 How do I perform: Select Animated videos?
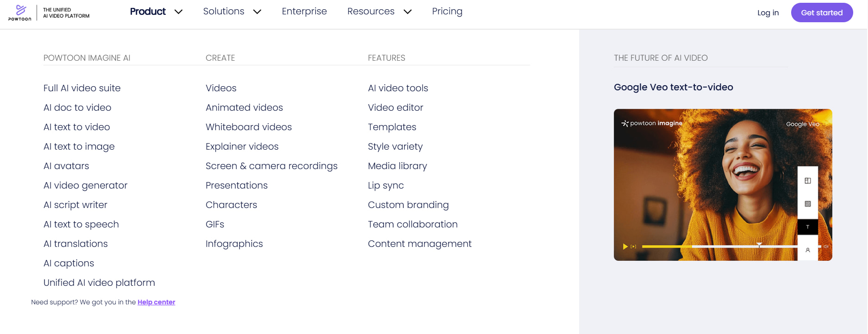tap(244, 107)
